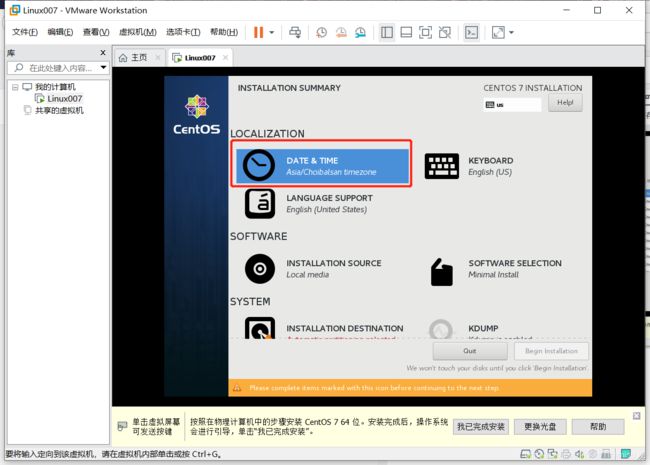Click the printer status bar icon

click(566, 454)
